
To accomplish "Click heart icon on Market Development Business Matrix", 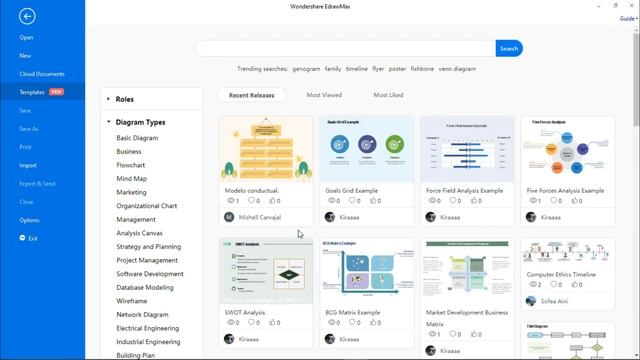I will 453,334.
